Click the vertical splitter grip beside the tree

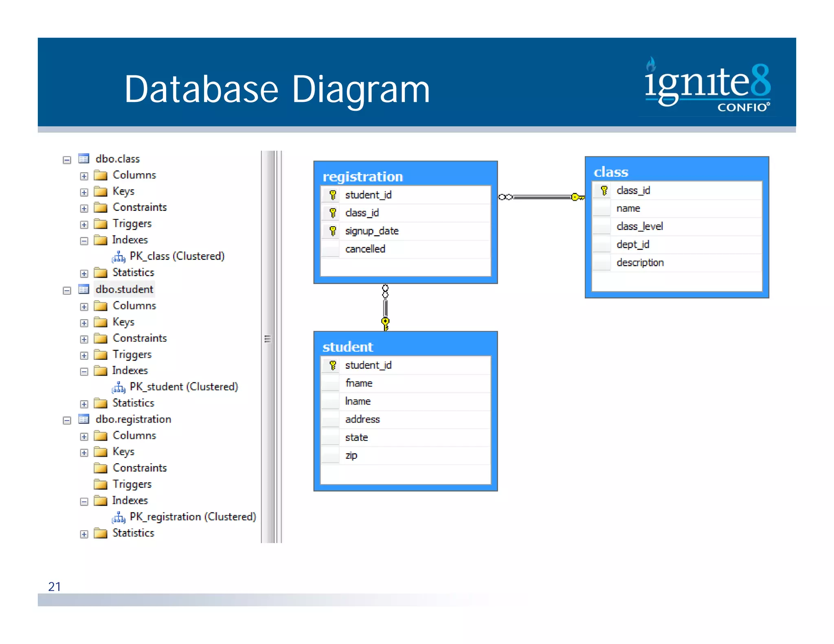[268, 339]
